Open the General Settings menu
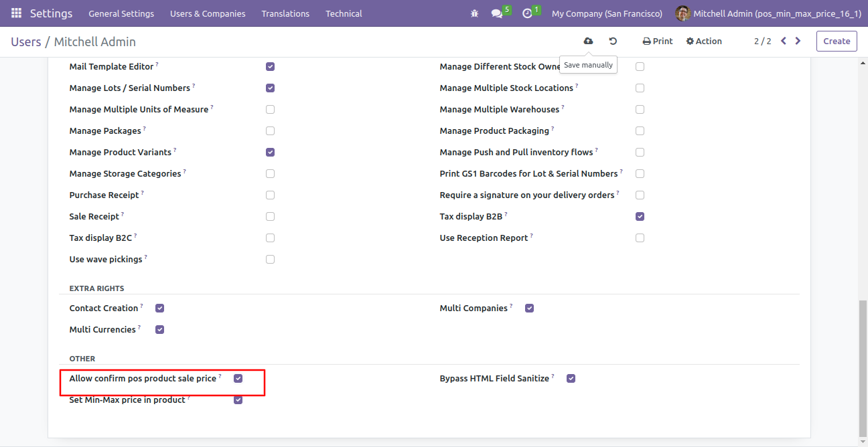The width and height of the screenshot is (868, 447). tap(121, 13)
